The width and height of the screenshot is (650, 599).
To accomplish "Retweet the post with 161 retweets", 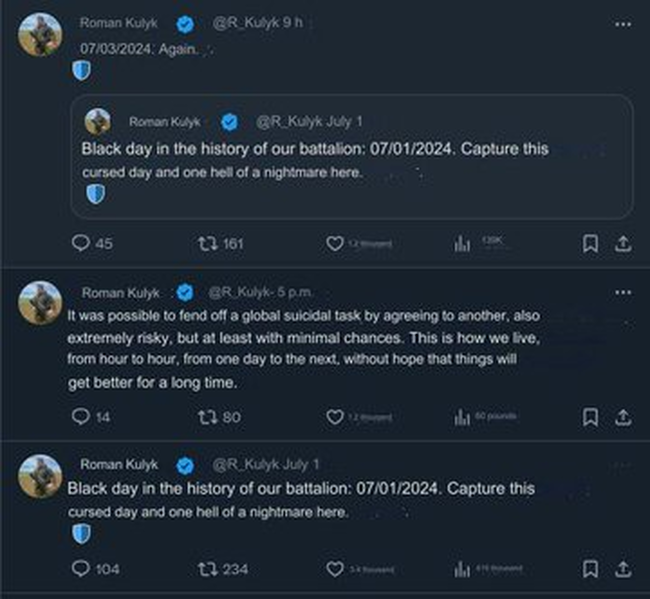I will [207, 244].
